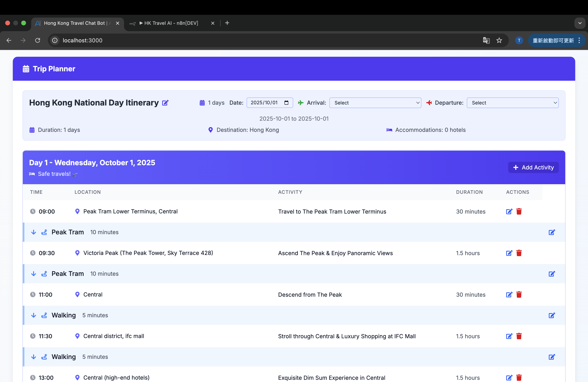Open the date picker calendar icon
This screenshot has width=588, height=382.
click(286, 103)
